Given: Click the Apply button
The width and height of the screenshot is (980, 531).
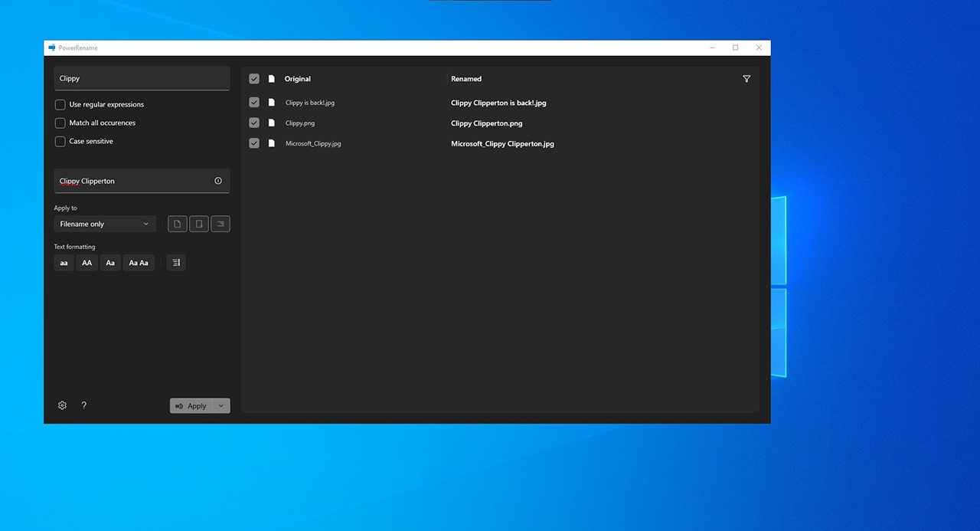Looking at the screenshot, I should [x=191, y=406].
